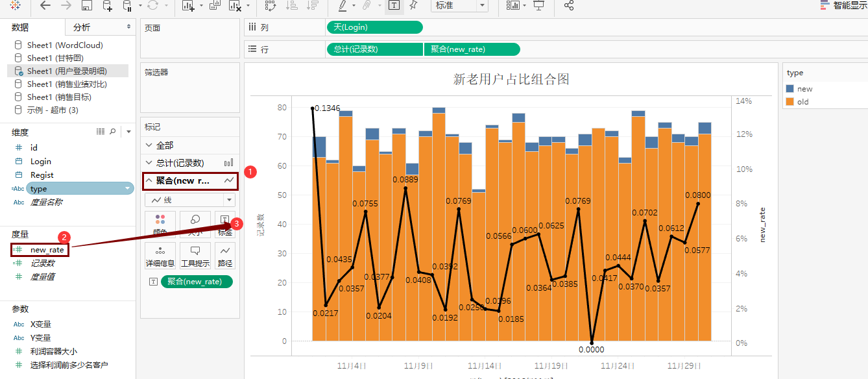Click the 颜色 color marks button
This screenshot has height=379, width=868.
point(160,225)
